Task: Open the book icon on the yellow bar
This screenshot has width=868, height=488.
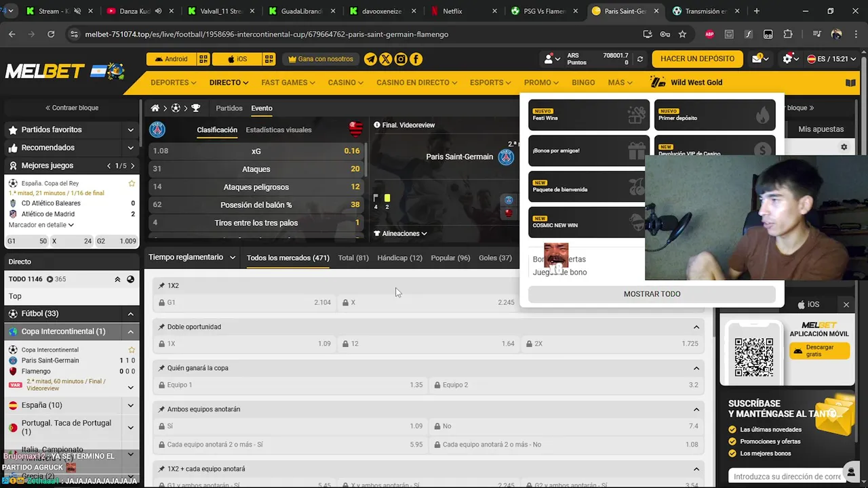Action: 850,83
